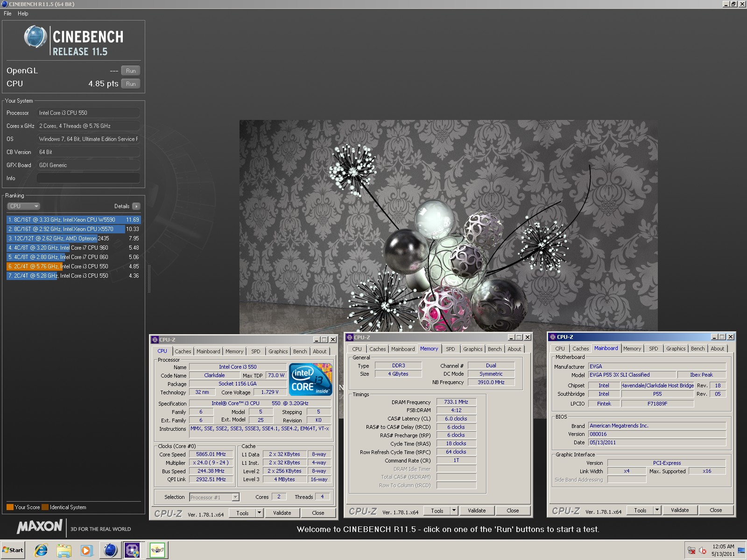Expand Tools arrow in CPU-Z CPU-tab window
The width and height of the screenshot is (747, 560).
click(x=260, y=513)
